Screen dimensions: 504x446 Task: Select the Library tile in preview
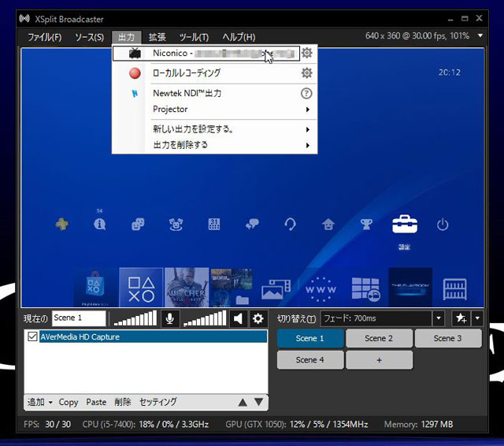[454, 289]
